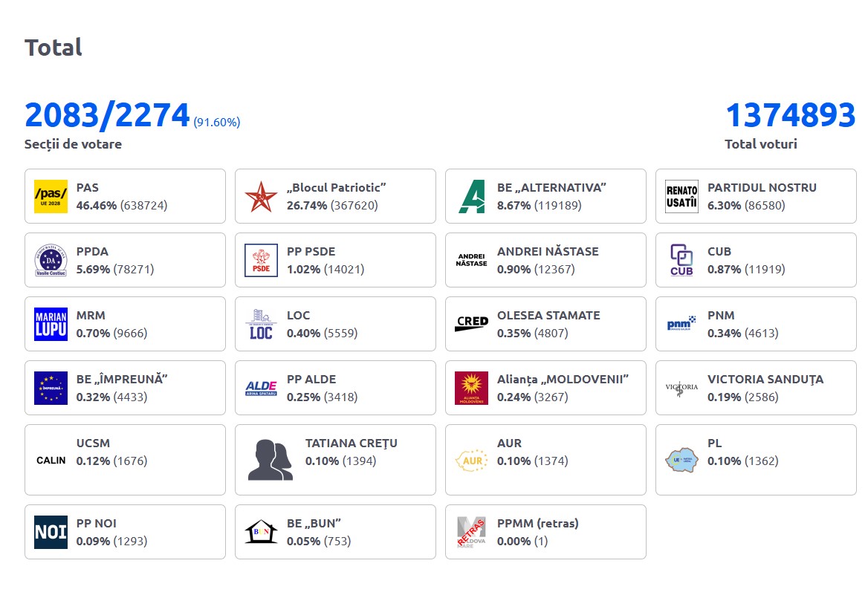Click the LOC party building logo
The width and height of the screenshot is (868, 598).
coord(261,324)
